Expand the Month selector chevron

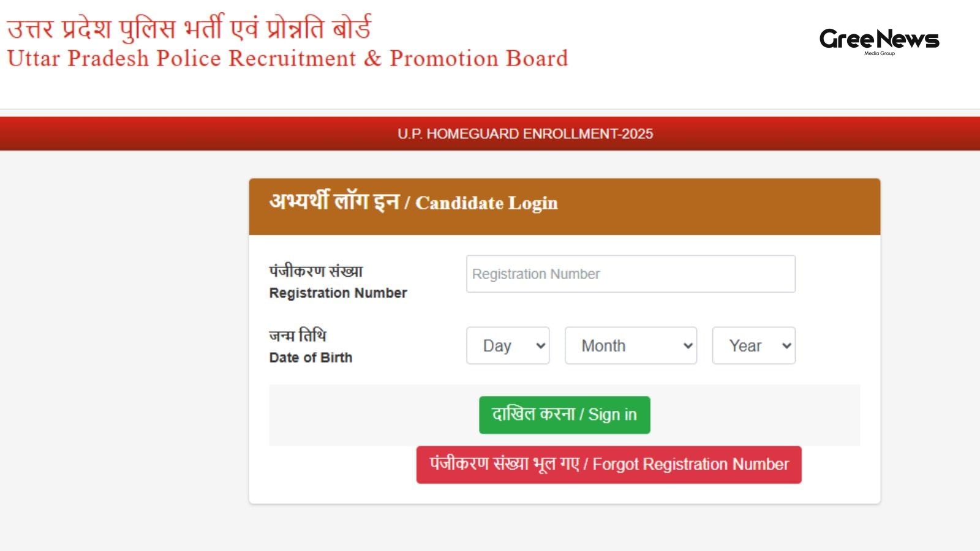(x=686, y=345)
